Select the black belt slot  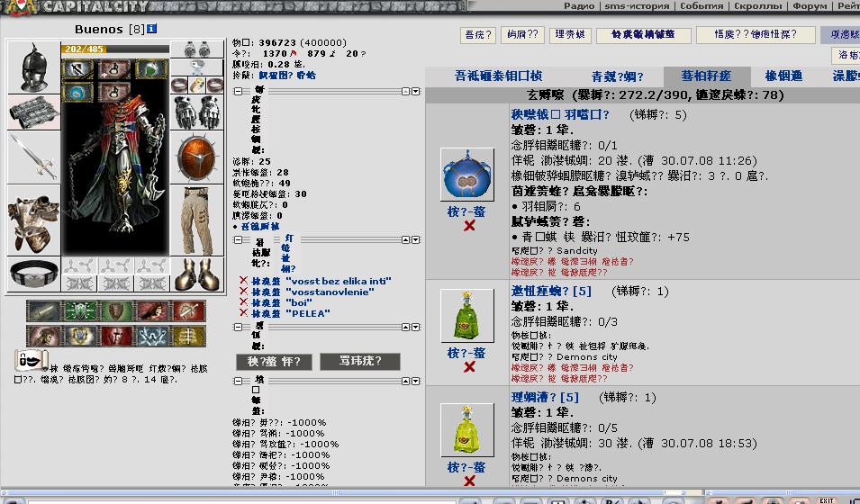click(x=33, y=273)
